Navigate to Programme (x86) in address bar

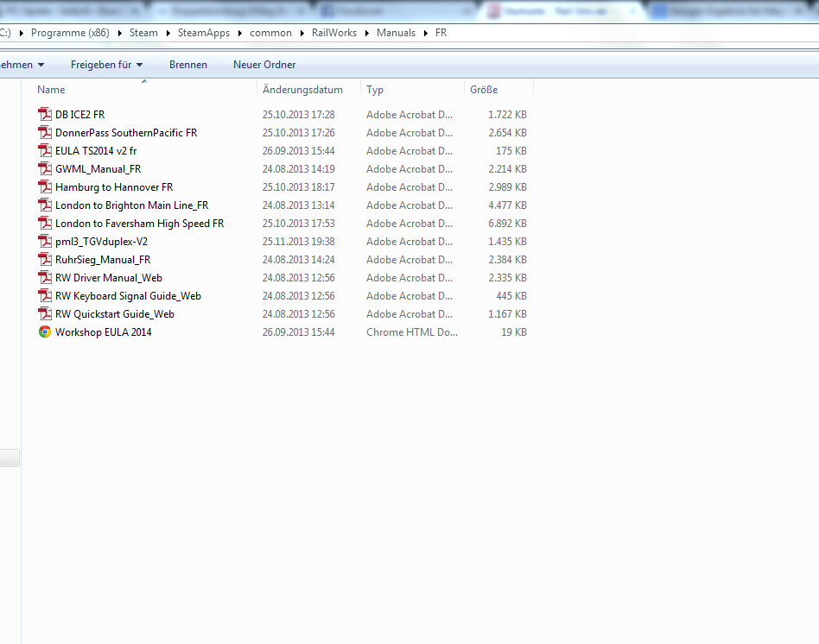click(x=70, y=33)
